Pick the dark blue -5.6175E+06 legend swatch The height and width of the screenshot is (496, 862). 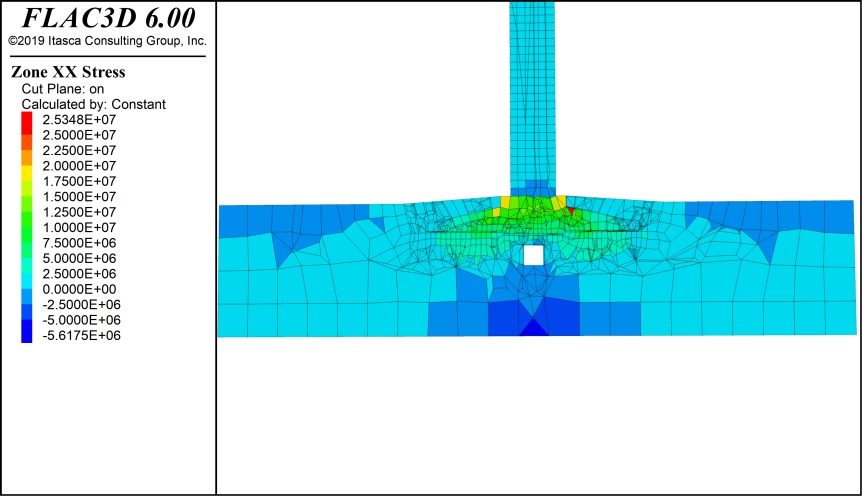click(x=27, y=335)
